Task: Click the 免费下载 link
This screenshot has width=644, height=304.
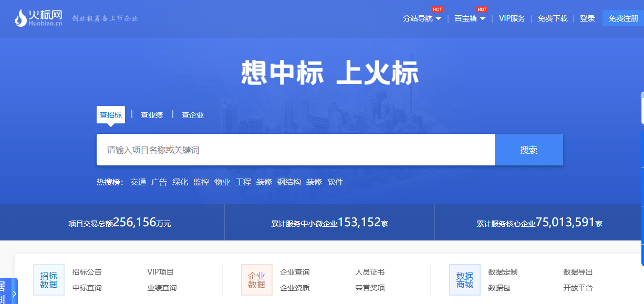Action: pos(553,18)
